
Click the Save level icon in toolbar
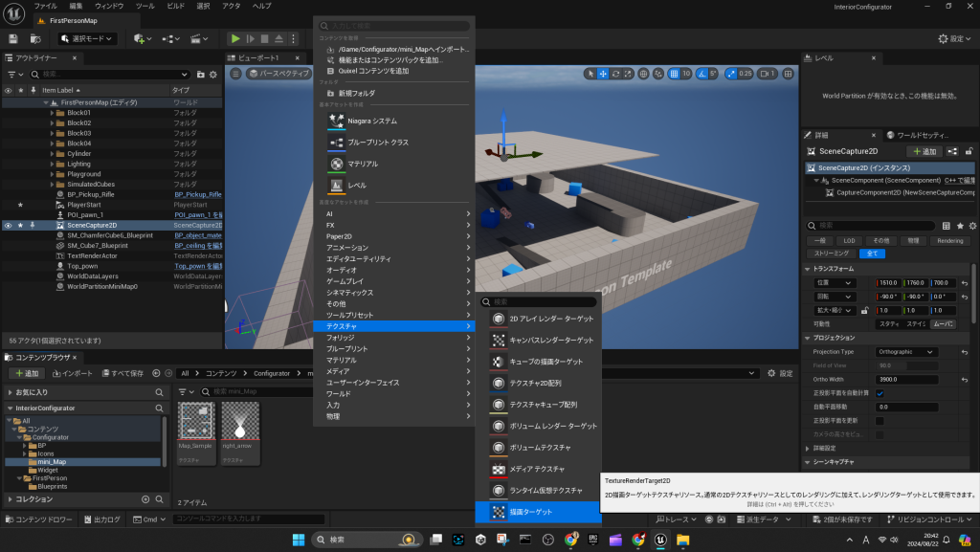(x=13, y=38)
